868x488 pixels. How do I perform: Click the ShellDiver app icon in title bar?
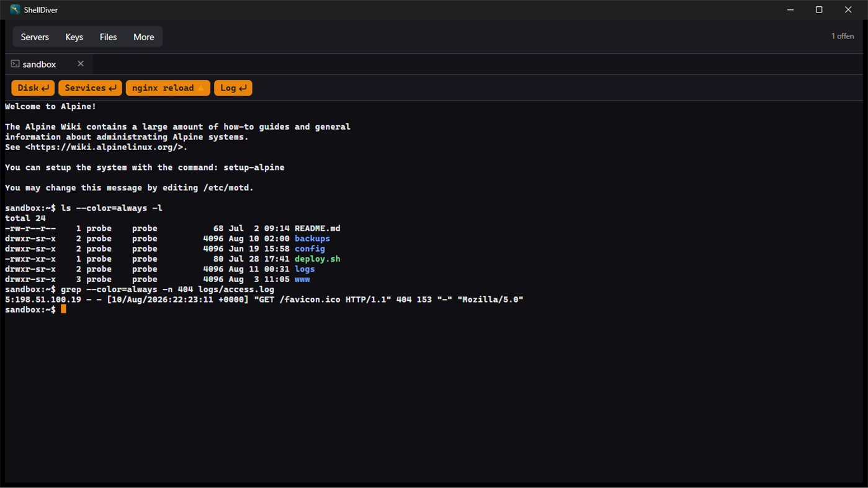point(15,10)
